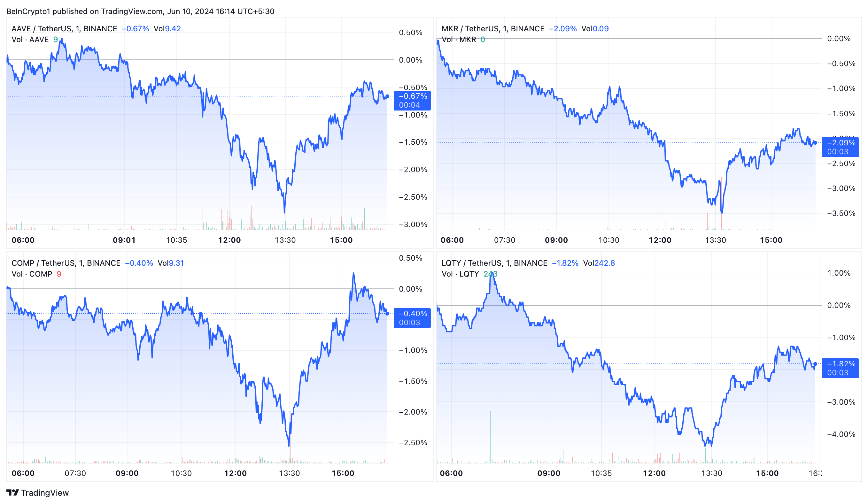
Task: Click the COMP current price dot marker
Action: click(x=387, y=314)
